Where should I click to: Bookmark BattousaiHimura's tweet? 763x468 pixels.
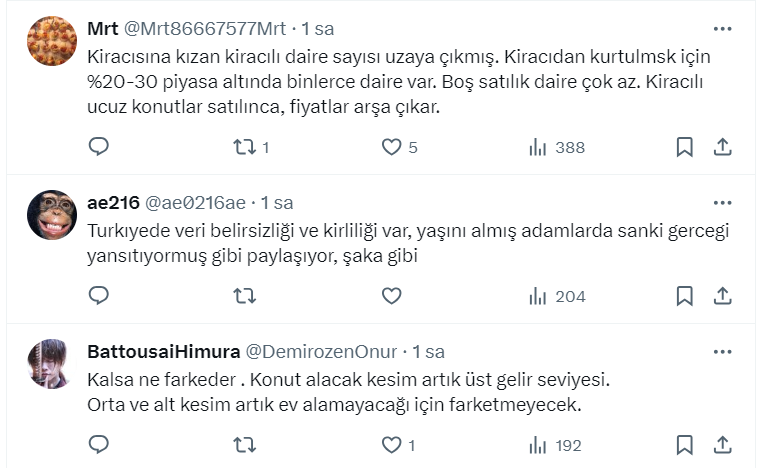[684, 444]
